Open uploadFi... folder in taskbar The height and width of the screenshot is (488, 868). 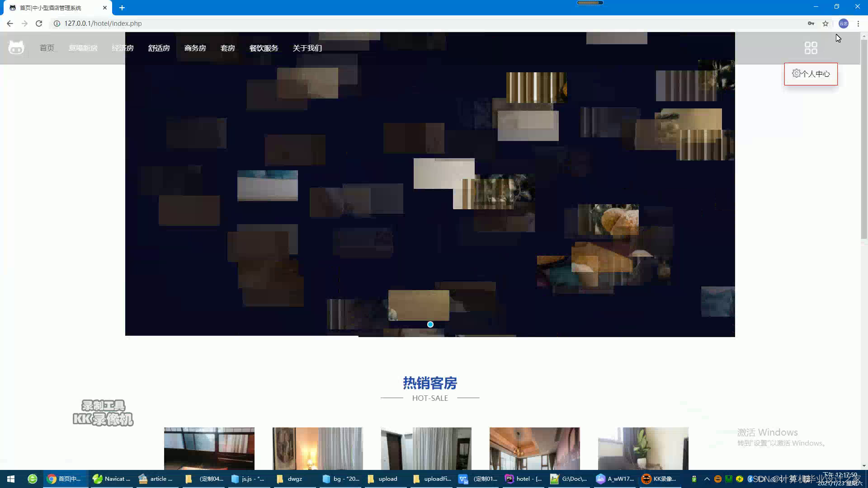(x=432, y=479)
